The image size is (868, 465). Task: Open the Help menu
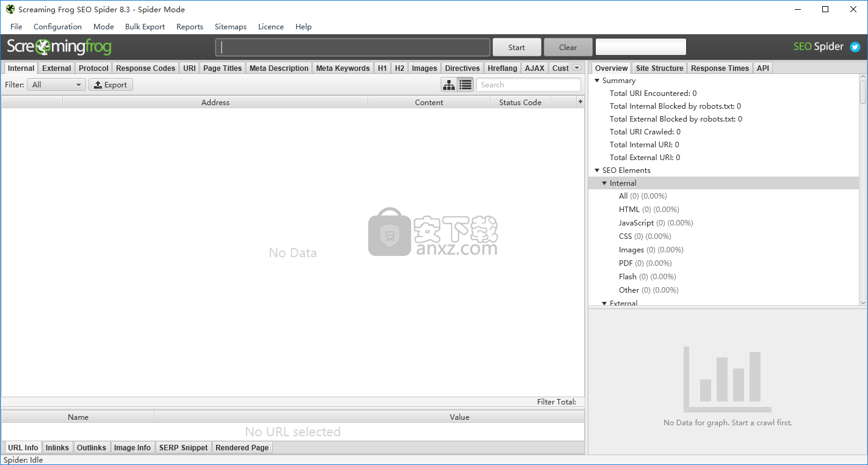click(x=303, y=27)
